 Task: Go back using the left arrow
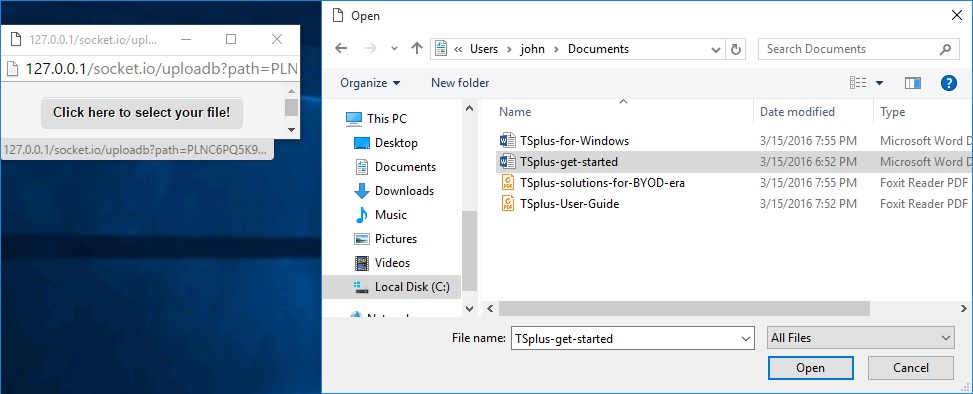[341, 49]
